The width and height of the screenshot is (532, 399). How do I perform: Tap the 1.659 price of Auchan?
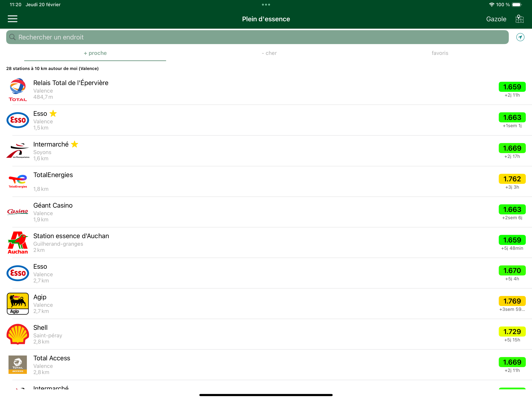(x=512, y=240)
